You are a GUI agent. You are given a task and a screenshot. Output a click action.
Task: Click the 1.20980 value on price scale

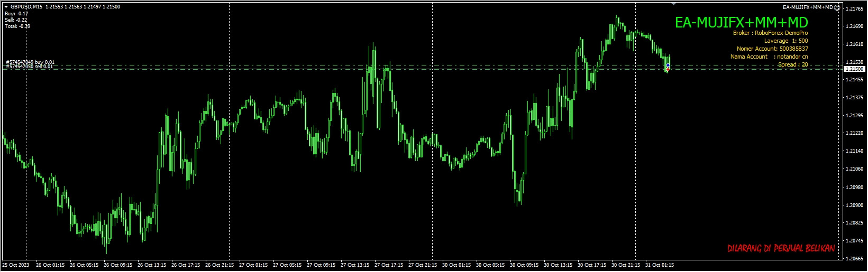pyautogui.click(x=855, y=187)
